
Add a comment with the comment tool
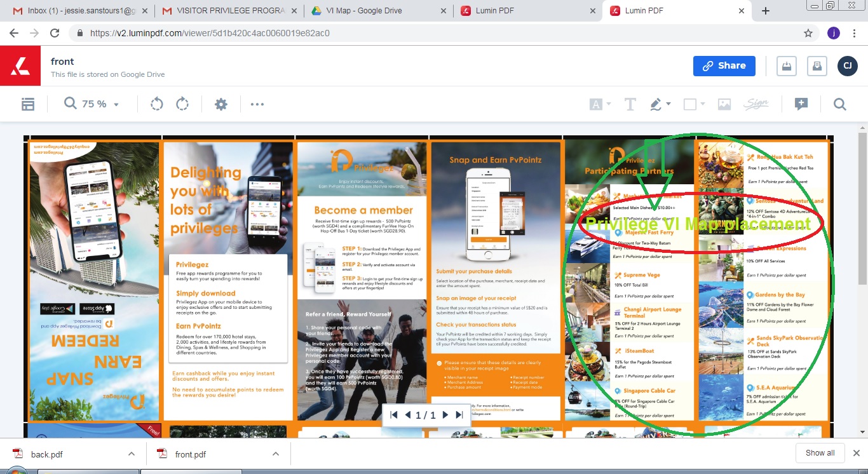click(x=801, y=105)
